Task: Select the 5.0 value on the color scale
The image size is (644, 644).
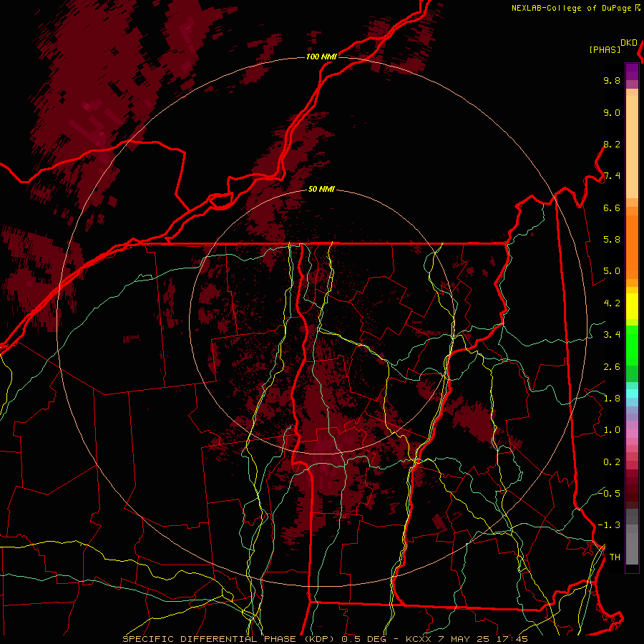Action: pos(612,271)
